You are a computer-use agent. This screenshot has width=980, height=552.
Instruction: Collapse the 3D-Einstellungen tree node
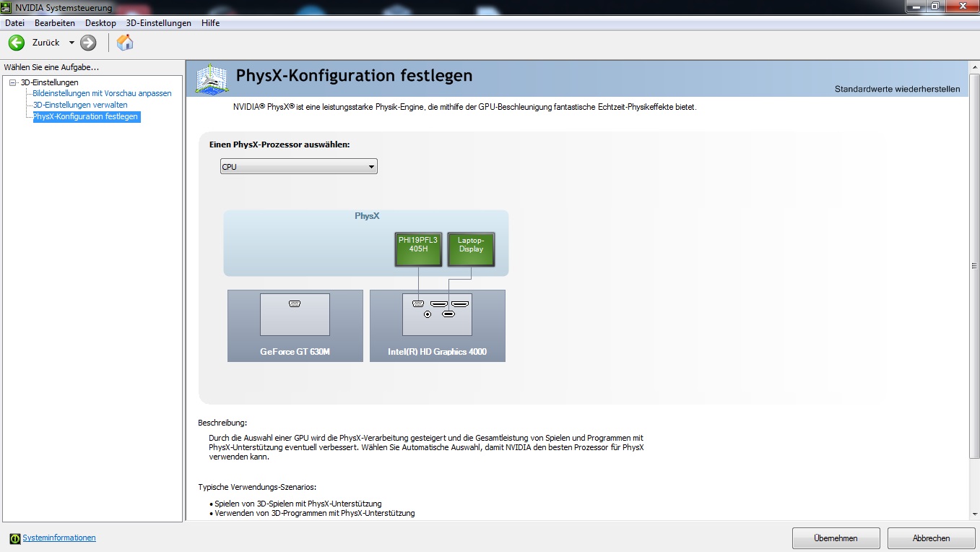(12, 82)
